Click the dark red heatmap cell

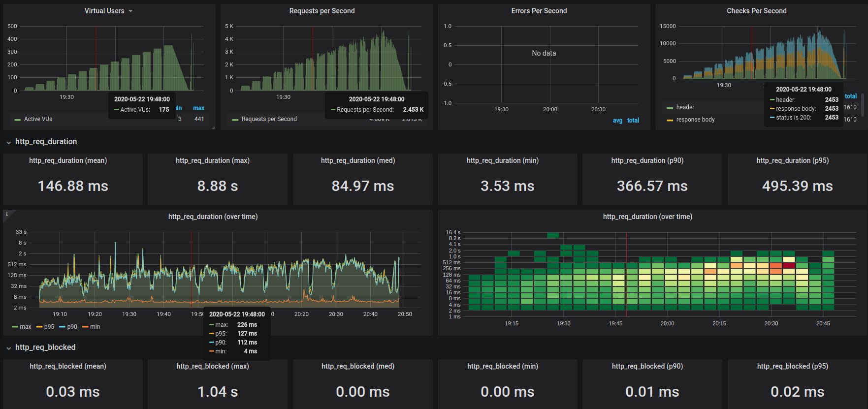pyautogui.click(x=789, y=265)
